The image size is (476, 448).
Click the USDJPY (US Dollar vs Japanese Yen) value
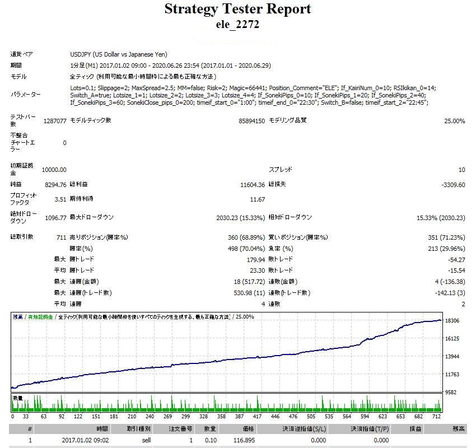(x=119, y=54)
